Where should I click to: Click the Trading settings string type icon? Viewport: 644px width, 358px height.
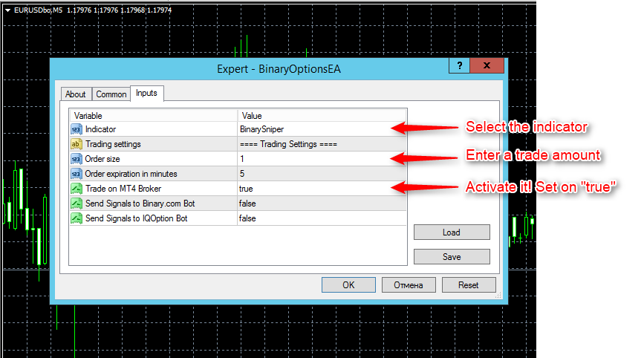[x=77, y=144]
